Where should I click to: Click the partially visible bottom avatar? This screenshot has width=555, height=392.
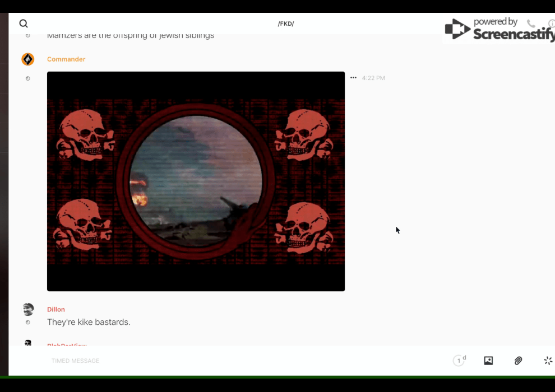click(x=28, y=342)
